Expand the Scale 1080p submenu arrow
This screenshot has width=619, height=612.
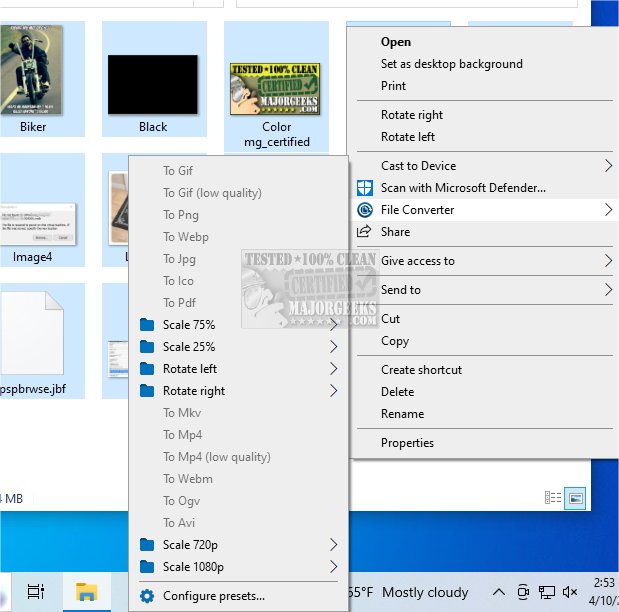tap(334, 567)
